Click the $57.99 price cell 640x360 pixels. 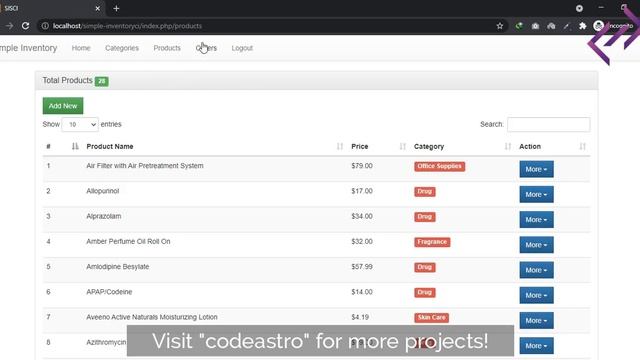pyautogui.click(x=362, y=267)
